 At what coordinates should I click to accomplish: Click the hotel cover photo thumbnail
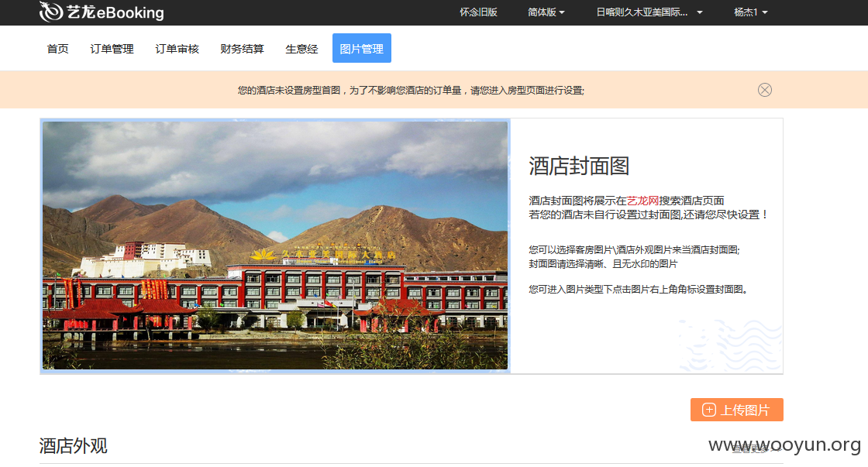click(x=275, y=246)
